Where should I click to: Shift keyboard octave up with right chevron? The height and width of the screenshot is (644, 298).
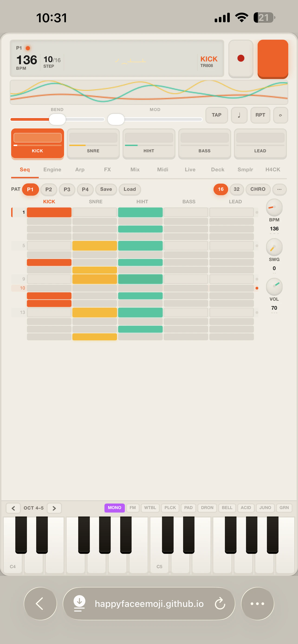[54, 508]
